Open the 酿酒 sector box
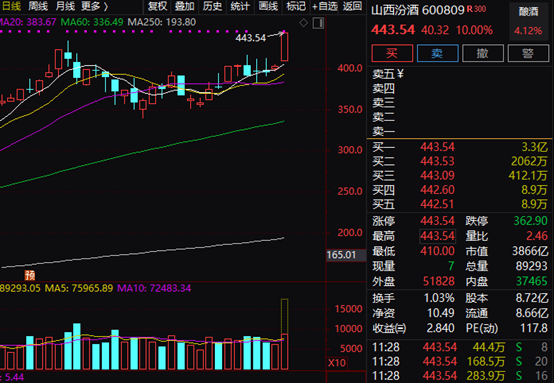The height and width of the screenshot is (383, 554). (528, 21)
